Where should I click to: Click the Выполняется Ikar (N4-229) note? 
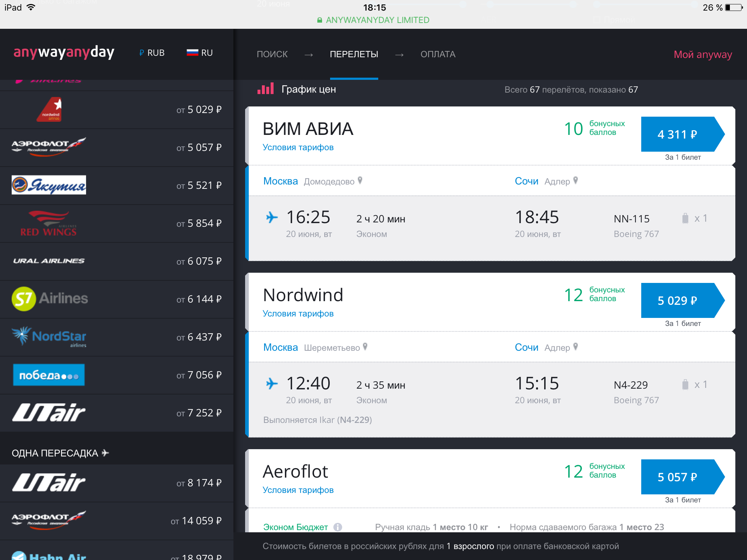point(317,420)
